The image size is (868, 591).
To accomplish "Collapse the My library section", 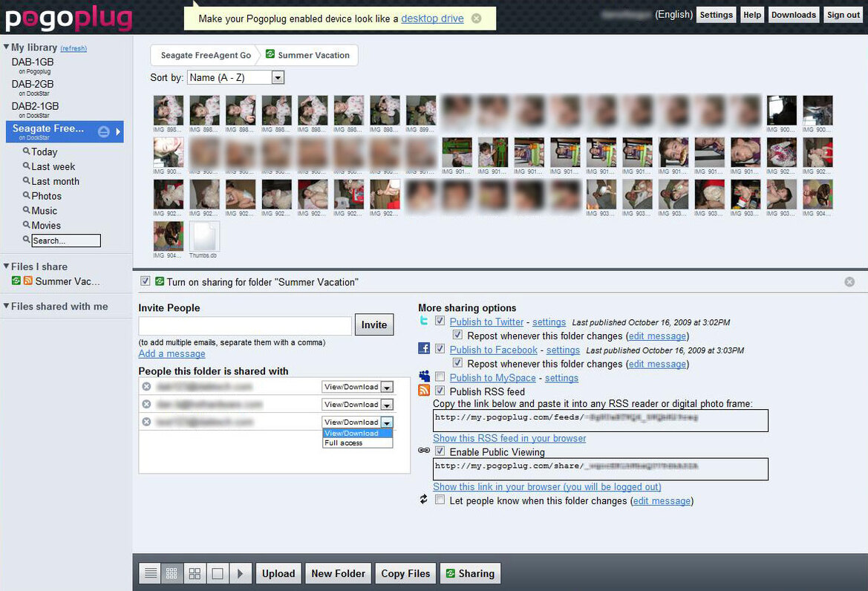I will [6, 47].
